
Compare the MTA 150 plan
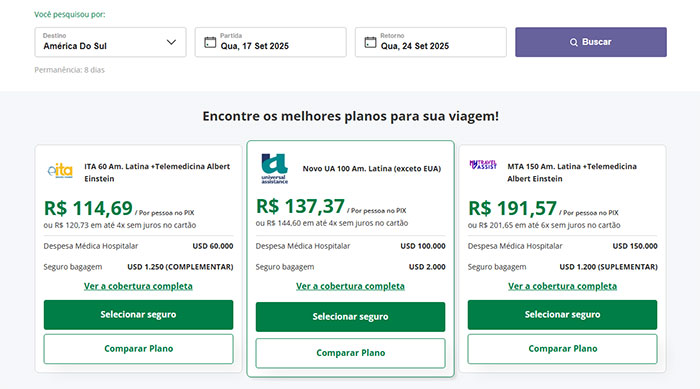tap(562, 349)
